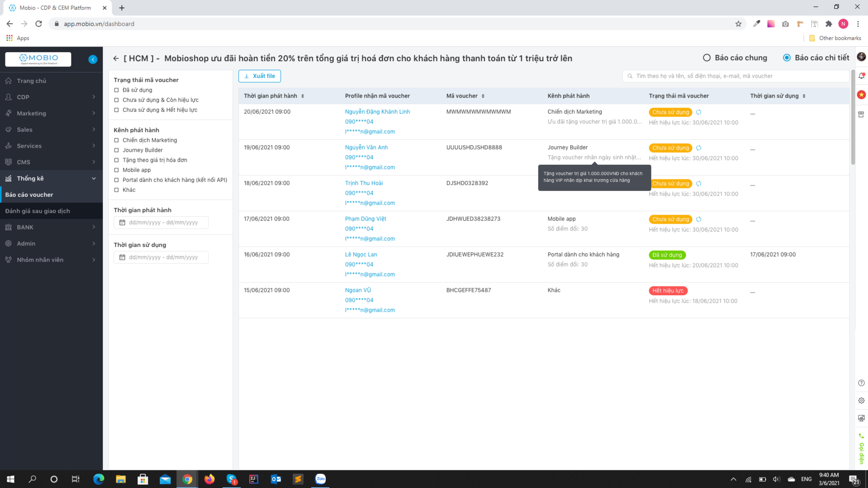Expand the Nhóm nhân viên sidebar menu
This screenshot has width=868, height=488.
(51, 260)
